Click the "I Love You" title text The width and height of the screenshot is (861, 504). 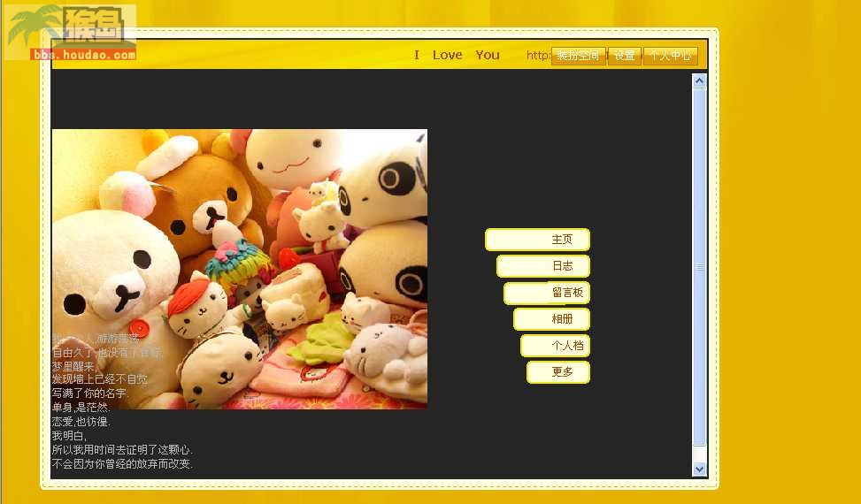click(x=457, y=56)
